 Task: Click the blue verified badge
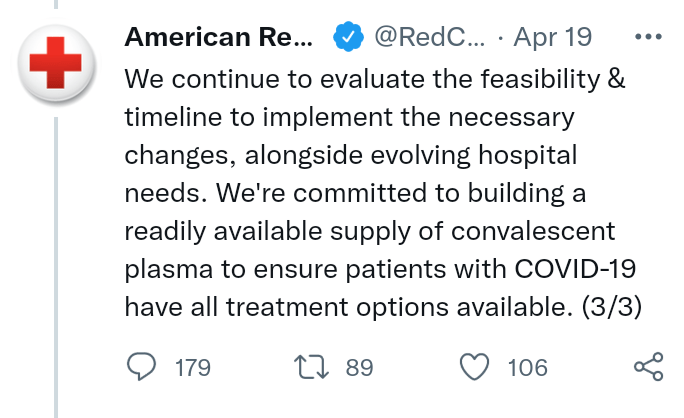pos(347,38)
